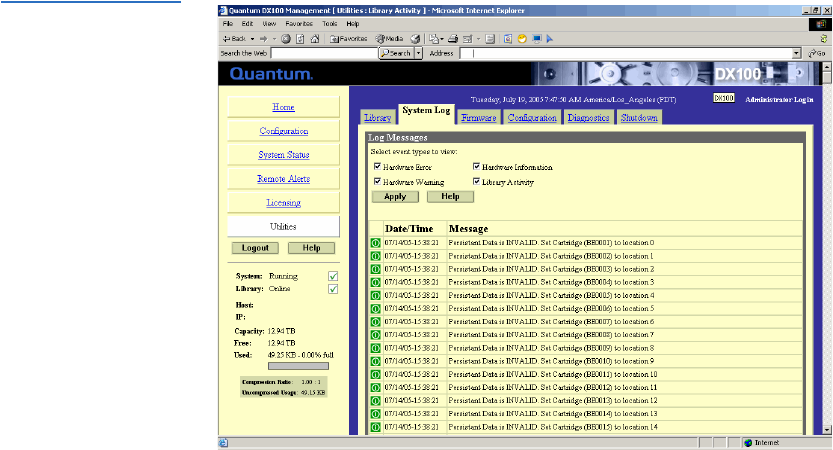Click the Used capacity progress bar
The width and height of the screenshot is (833, 450).
tap(298, 366)
